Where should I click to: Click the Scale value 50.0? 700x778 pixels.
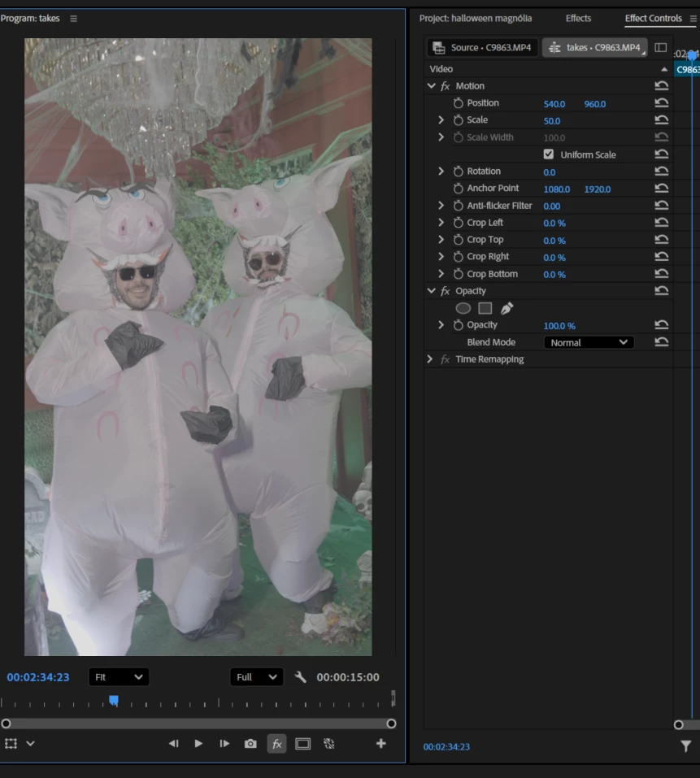pyautogui.click(x=552, y=120)
